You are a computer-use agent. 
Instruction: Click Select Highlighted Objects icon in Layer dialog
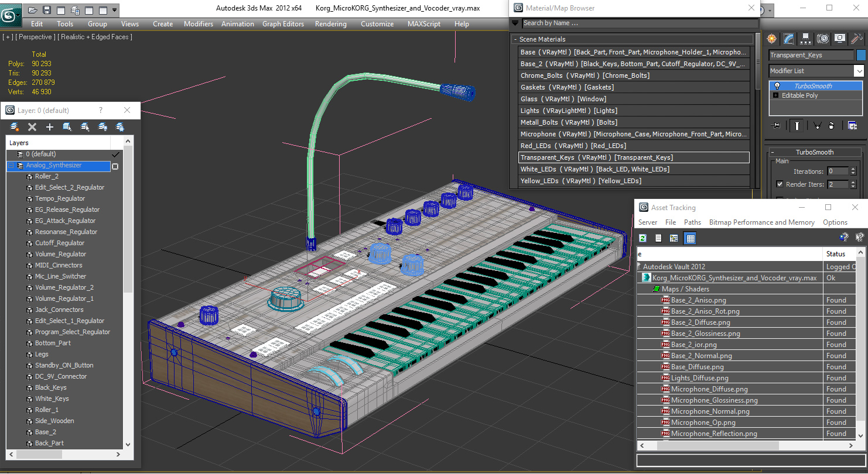tap(67, 126)
